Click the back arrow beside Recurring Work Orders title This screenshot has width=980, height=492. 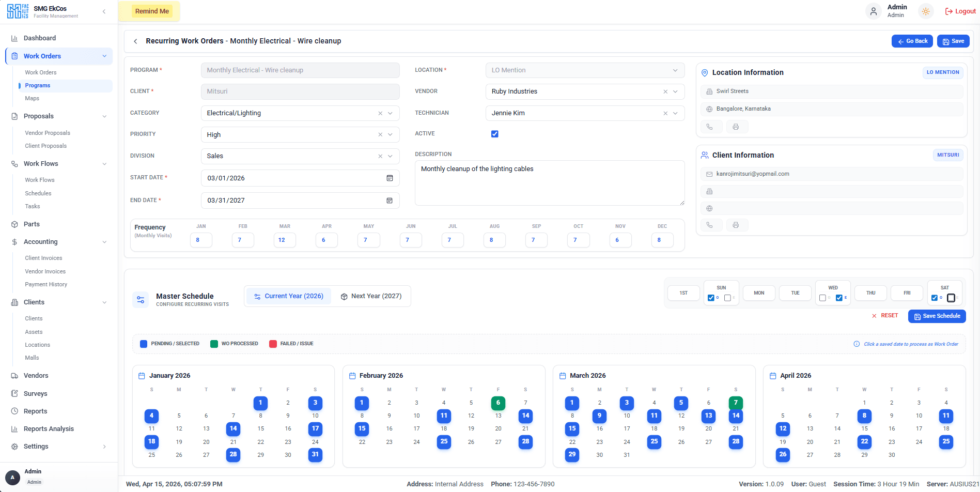[x=135, y=41]
